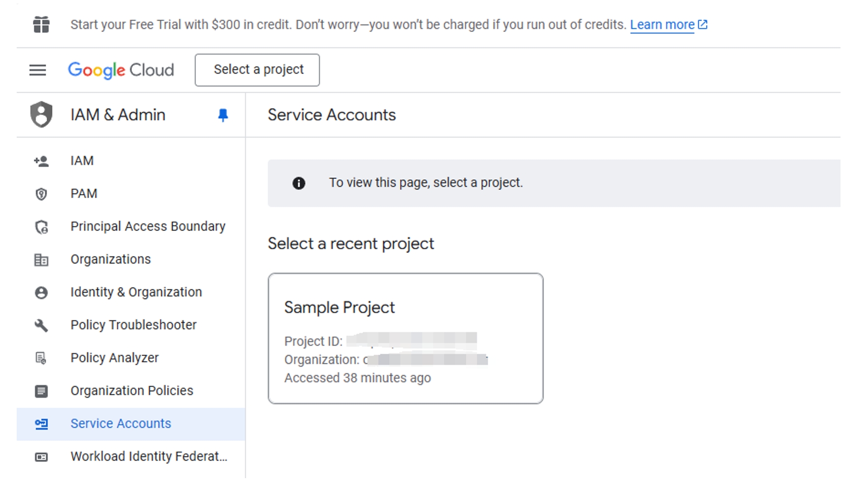The width and height of the screenshot is (868, 485).
Task: Click the Organization label in card
Action: (322, 360)
